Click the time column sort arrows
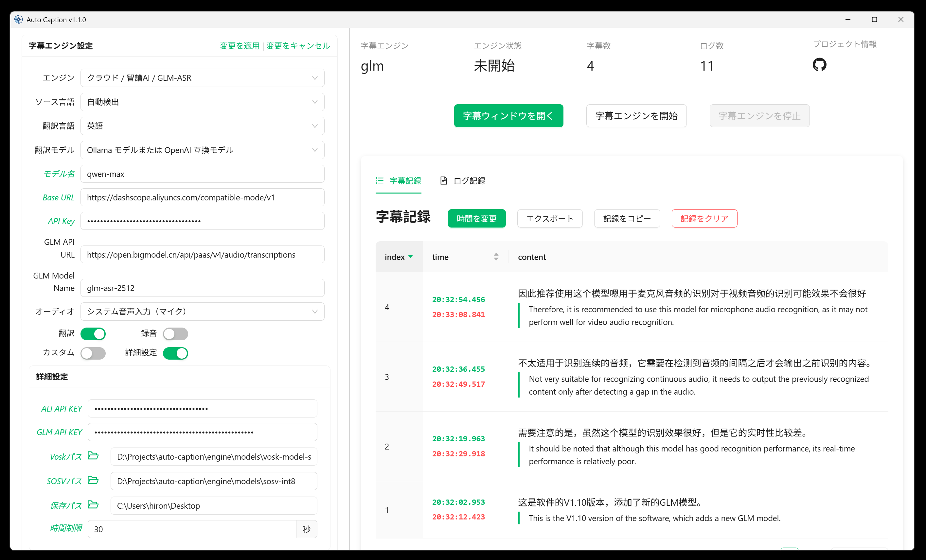Image resolution: width=926 pixels, height=560 pixels. coord(496,257)
